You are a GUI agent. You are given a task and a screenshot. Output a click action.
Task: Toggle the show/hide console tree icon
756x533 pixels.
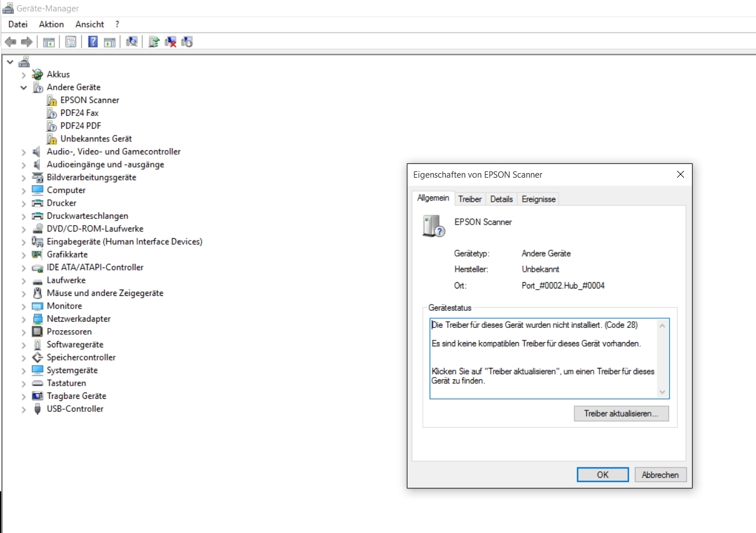(49, 42)
